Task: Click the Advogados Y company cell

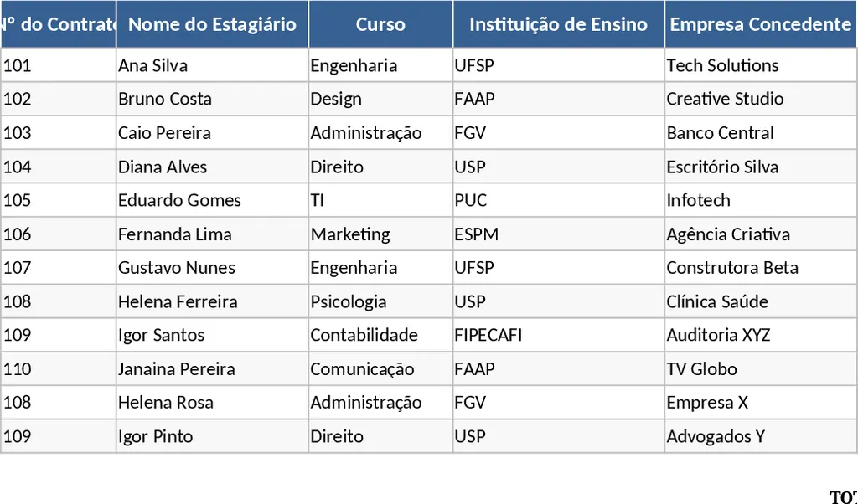Action: pyautogui.click(x=760, y=436)
